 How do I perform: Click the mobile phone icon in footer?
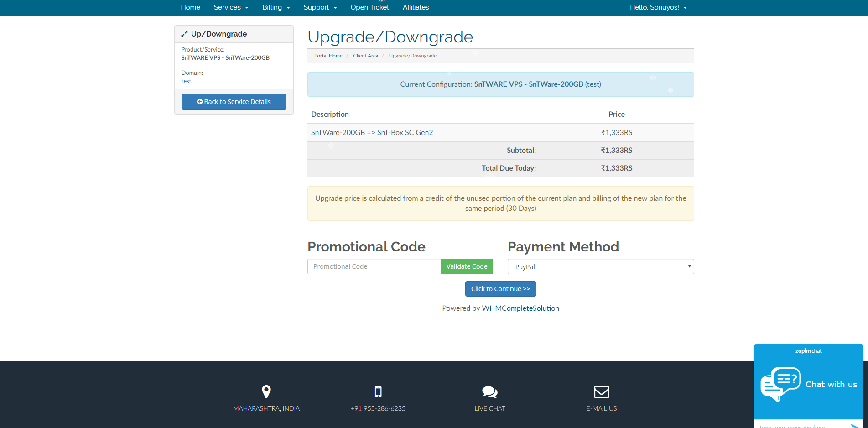[378, 391]
